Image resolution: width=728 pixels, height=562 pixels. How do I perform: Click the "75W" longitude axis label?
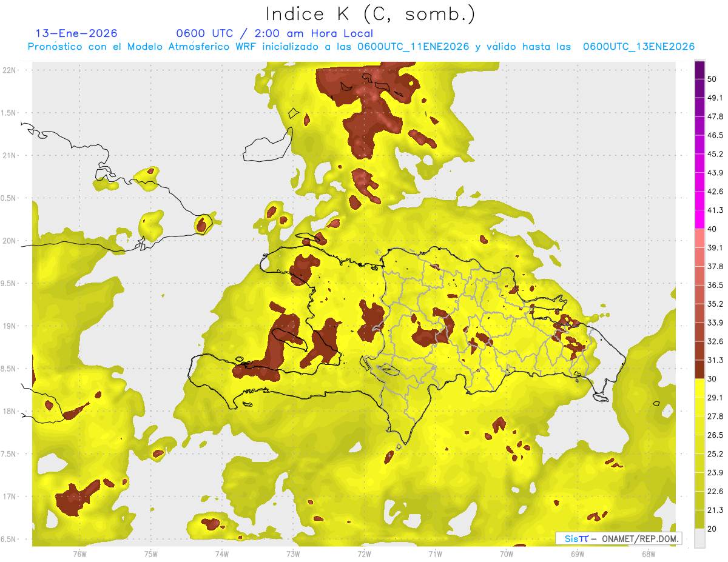click(x=150, y=553)
